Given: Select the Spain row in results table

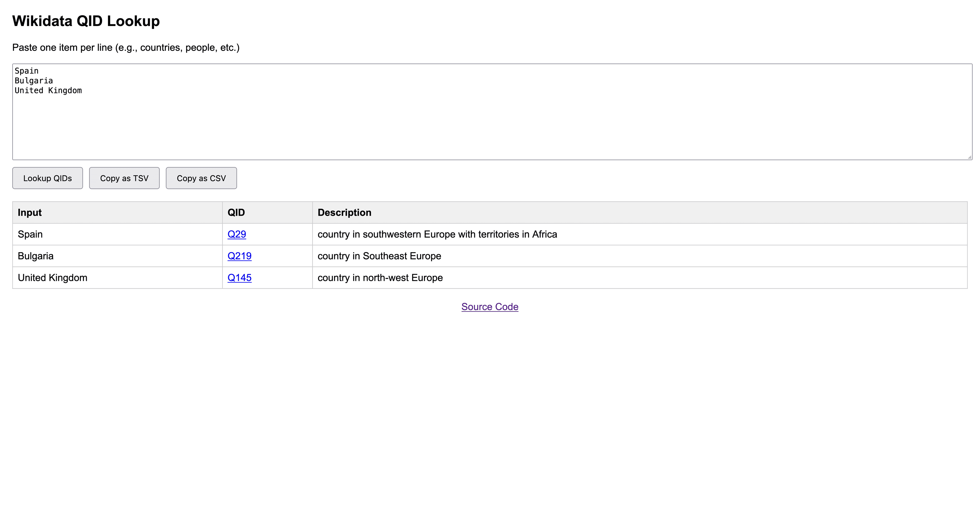Looking at the screenshot, I should [x=114, y=234].
